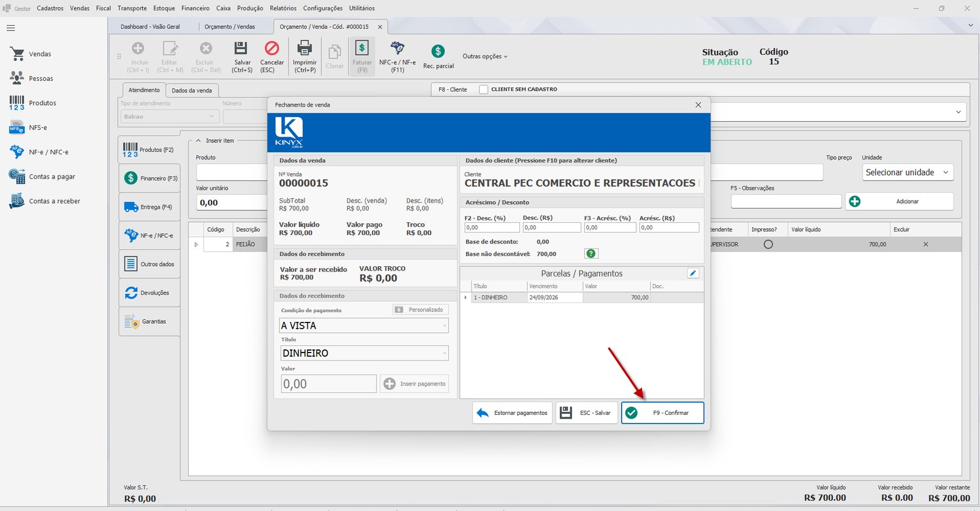The image size is (980, 511).
Task: Click the Imprimir printer icon
Action: 304,48
